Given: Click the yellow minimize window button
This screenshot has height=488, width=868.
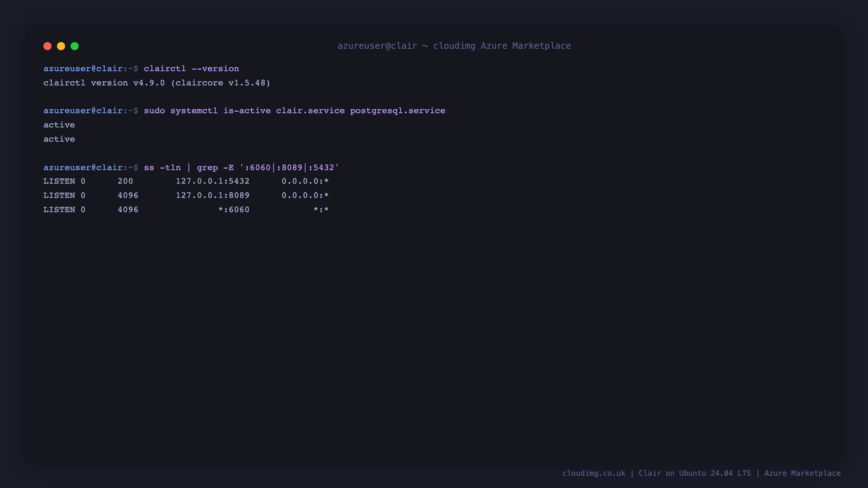Looking at the screenshot, I should [61, 46].
